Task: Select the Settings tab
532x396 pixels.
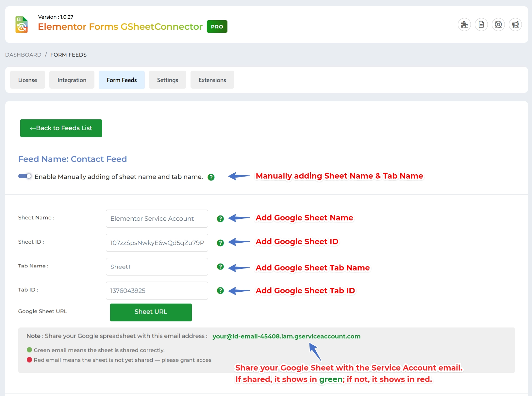Action: tap(167, 80)
